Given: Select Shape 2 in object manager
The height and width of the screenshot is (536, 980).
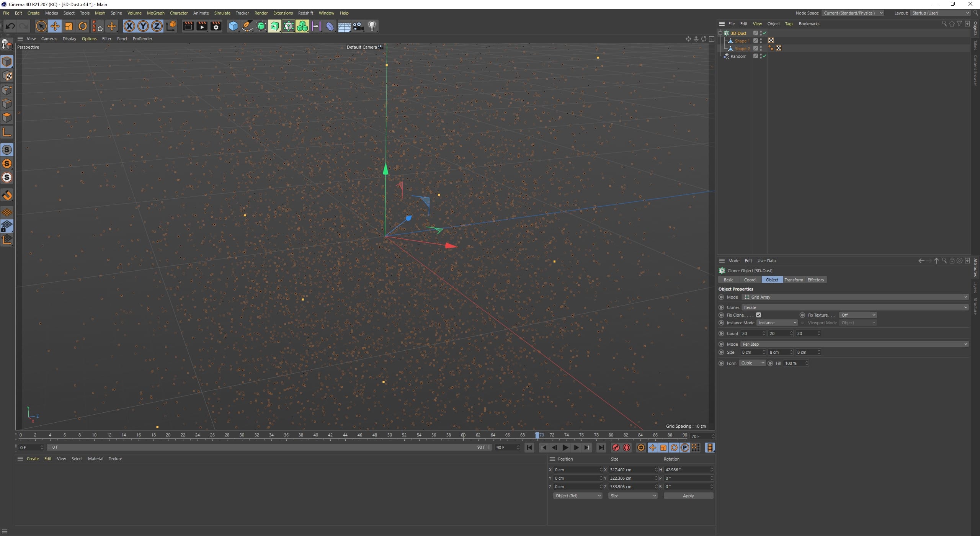Looking at the screenshot, I should coord(742,49).
